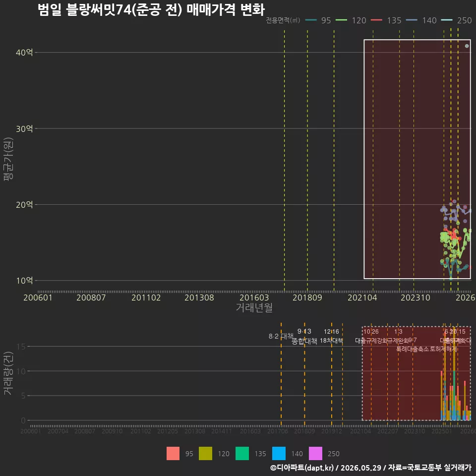The width and height of the screenshot is (476, 476).
Task: Click the pink 250 swatch in bottom legend
Action: click(x=315, y=454)
